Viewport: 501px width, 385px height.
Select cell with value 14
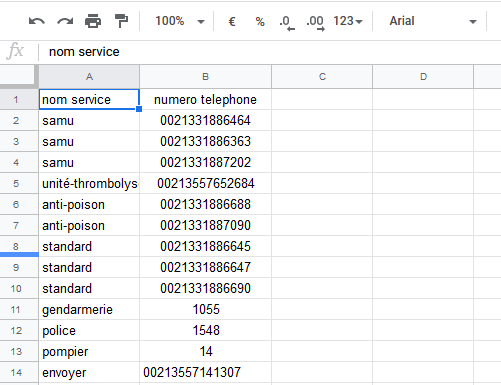click(x=205, y=351)
